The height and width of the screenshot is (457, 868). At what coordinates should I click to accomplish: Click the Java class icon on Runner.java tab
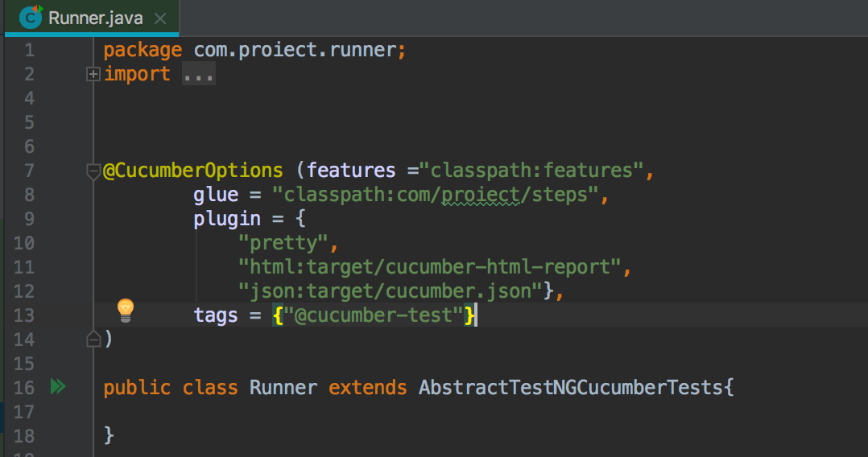[31, 17]
